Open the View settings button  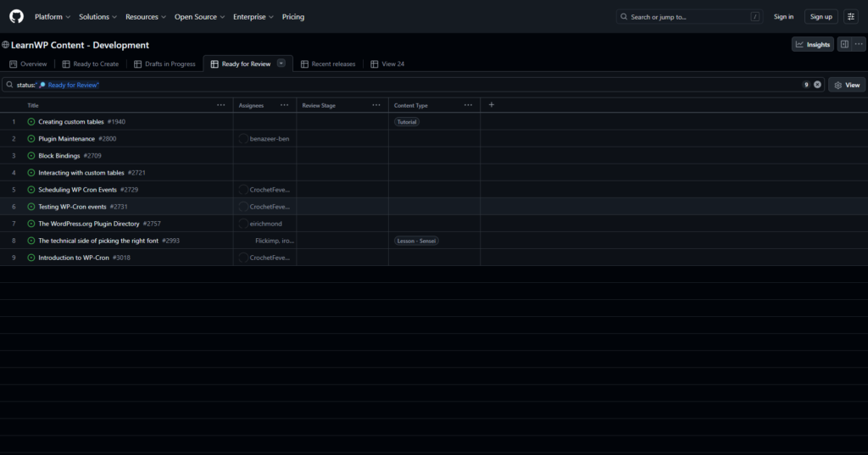(847, 85)
